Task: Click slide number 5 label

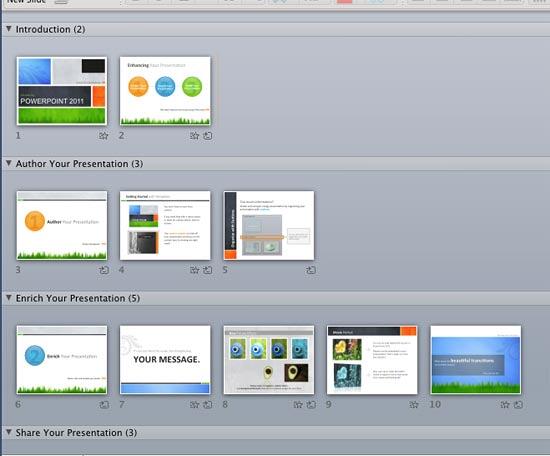Action: pyautogui.click(x=225, y=270)
